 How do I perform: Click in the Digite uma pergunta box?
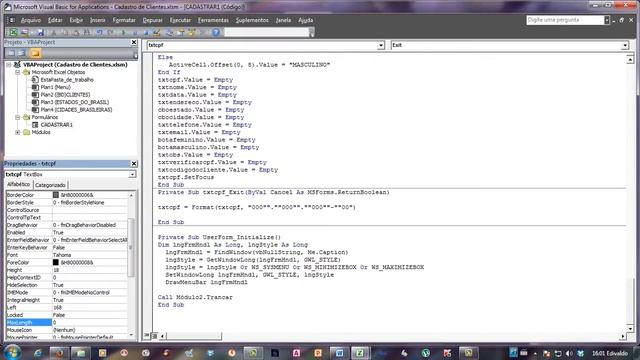[x=565, y=20]
